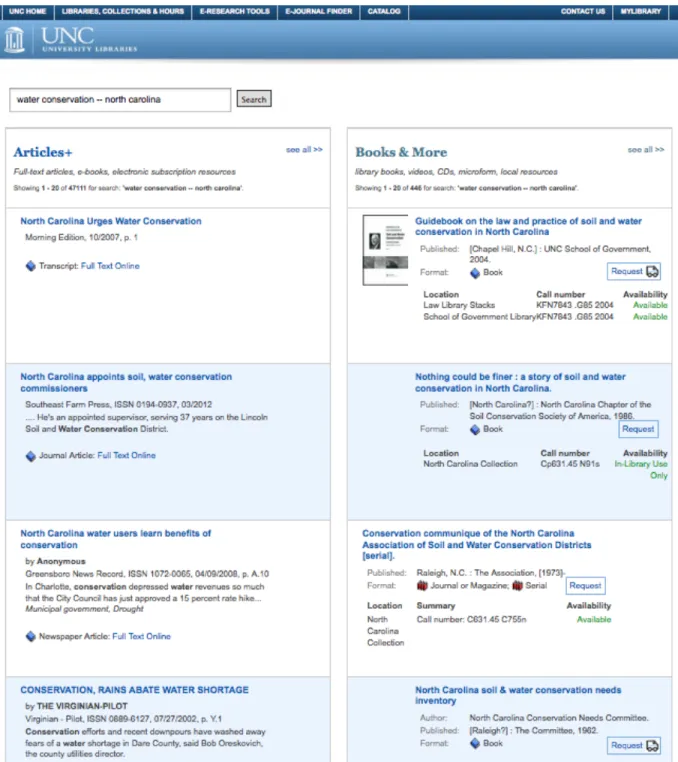Click the Guidebook book cover thumbnail
This screenshot has width=678, height=762.
385,250
